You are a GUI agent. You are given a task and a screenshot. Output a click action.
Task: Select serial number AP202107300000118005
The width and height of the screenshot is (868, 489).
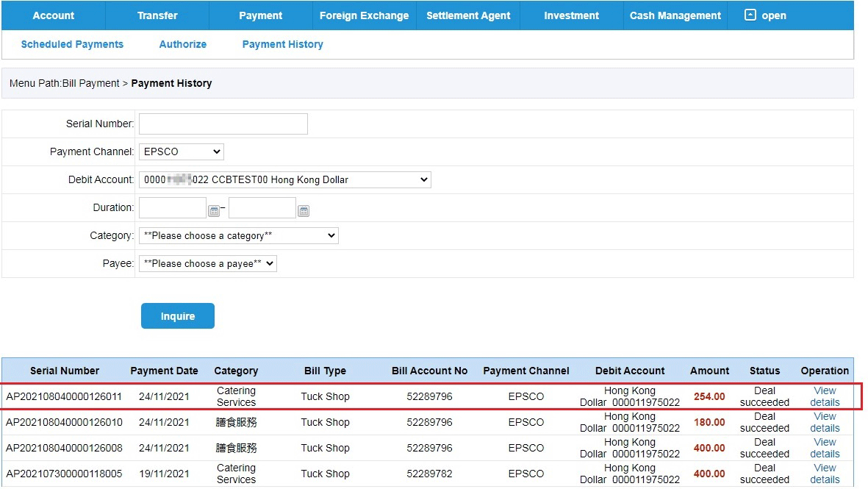[x=64, y=474]
